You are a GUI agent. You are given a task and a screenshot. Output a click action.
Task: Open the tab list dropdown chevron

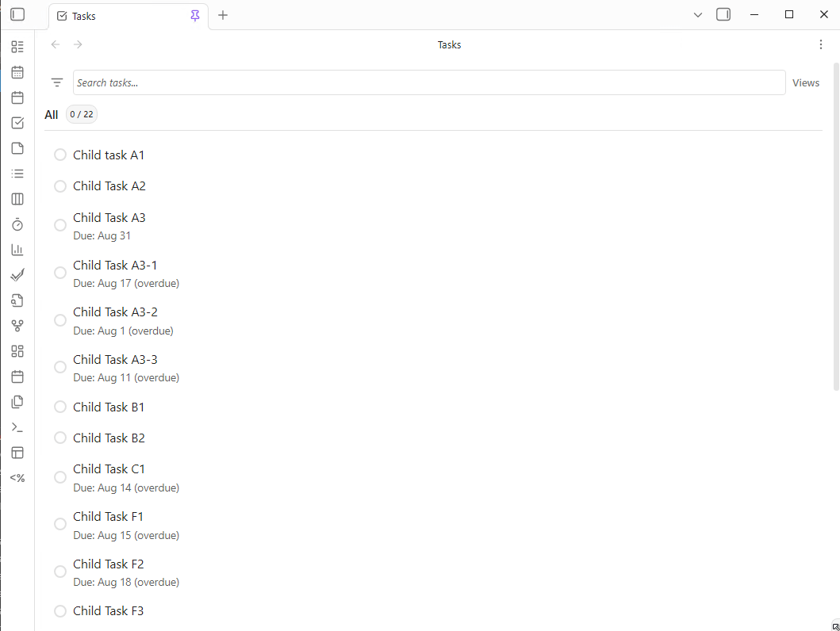point(697,14)
